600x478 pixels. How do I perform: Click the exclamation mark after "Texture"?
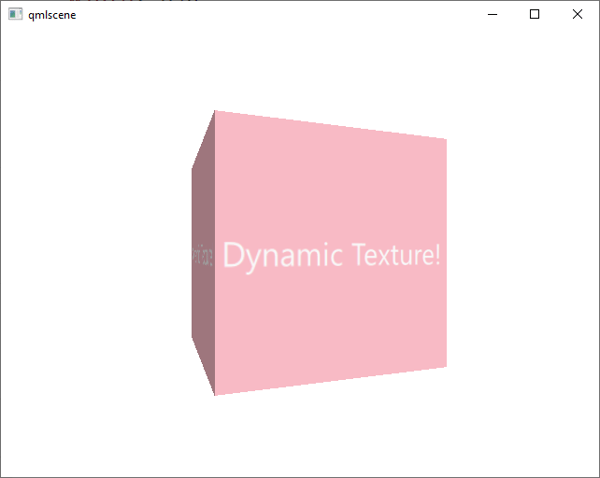(437, 255)
